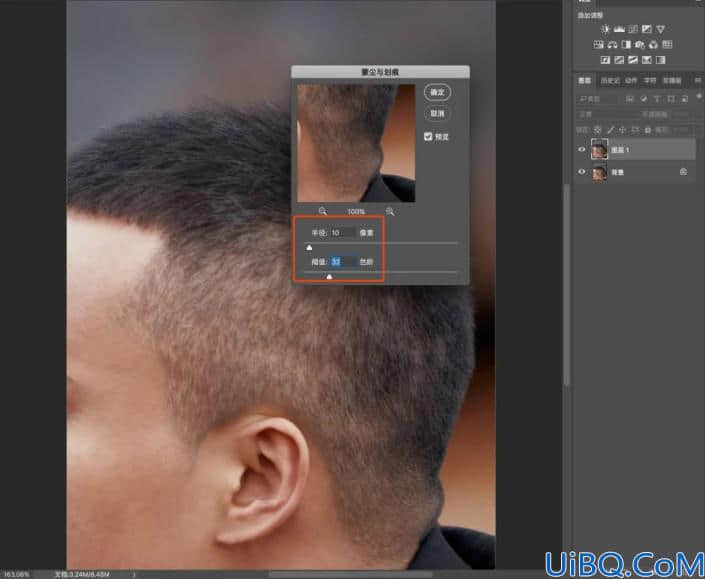Click the Threshold value input field
This screenshot has width=705, height=579.
pos(344,262)
